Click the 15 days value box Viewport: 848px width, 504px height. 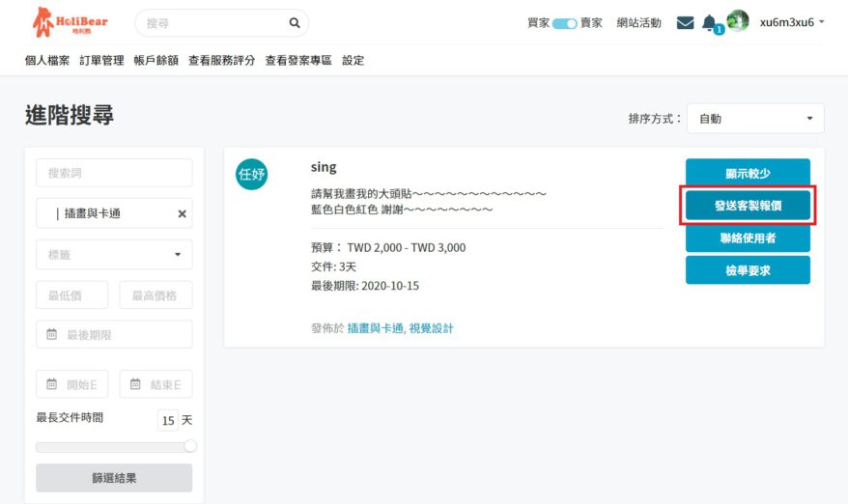point(168,420)
